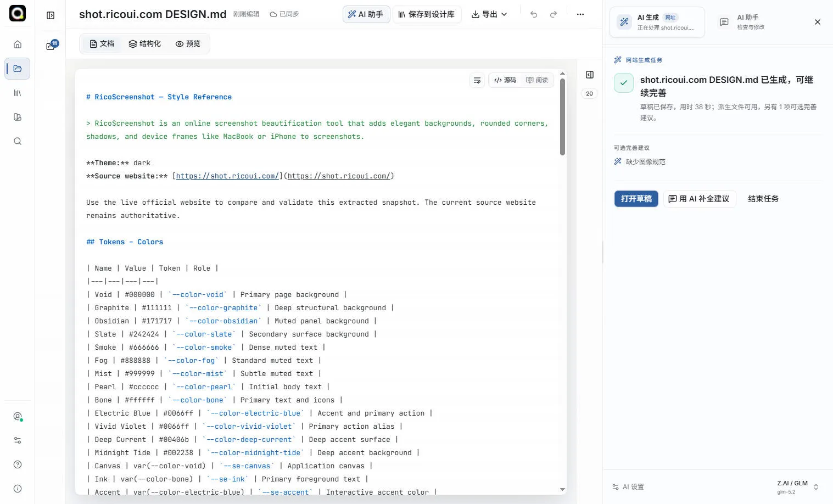Click the '--color-electric-blue' token text

tap(255, 413)
